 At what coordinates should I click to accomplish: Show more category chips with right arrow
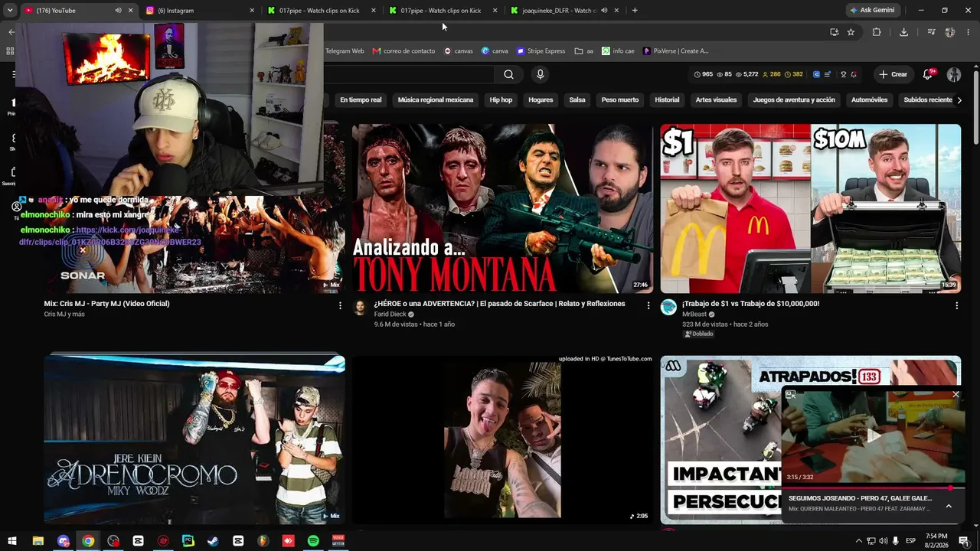coord(959,99)
